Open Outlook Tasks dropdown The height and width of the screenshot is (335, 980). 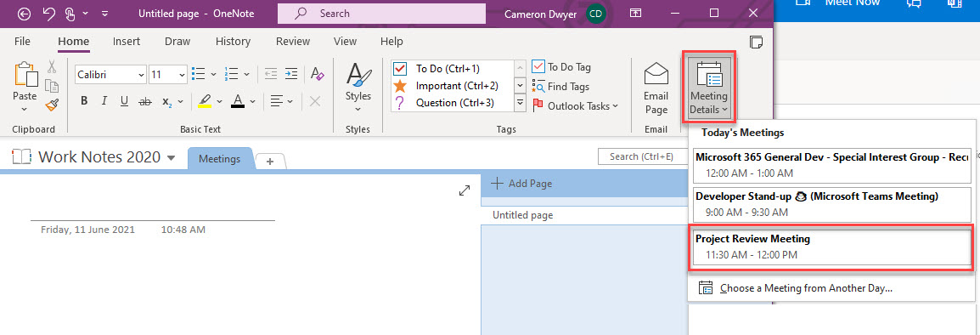coord(576,105)
